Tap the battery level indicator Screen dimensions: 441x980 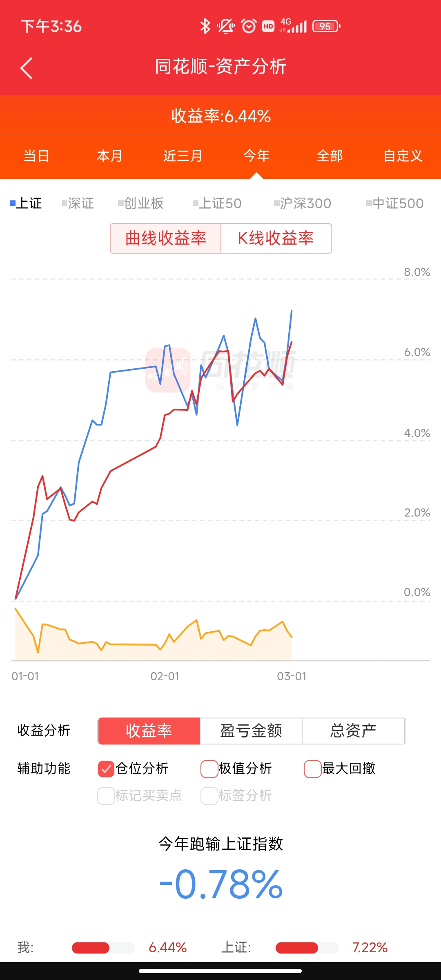tap(326, 27)
